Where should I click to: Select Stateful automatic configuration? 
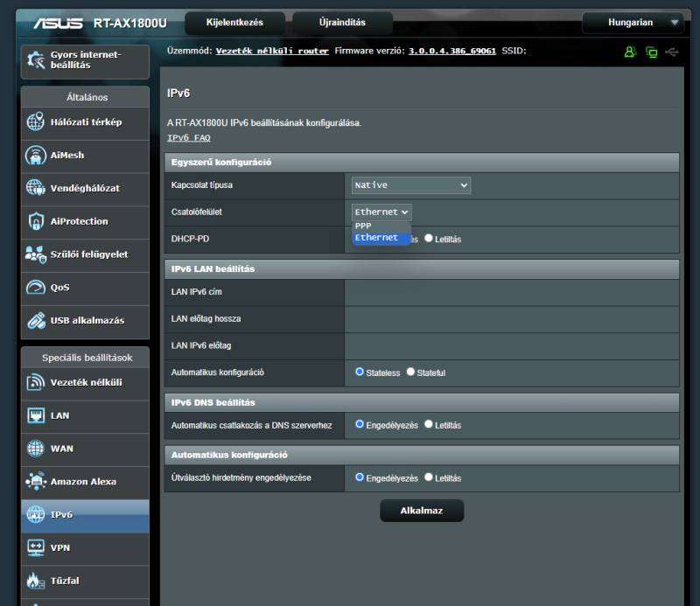pyautogui.click(x=410, y=372)
